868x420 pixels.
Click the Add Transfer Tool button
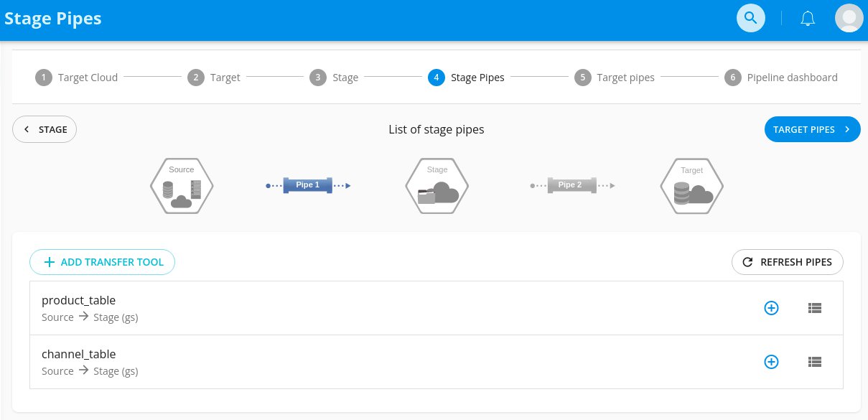(x=102, y=262)
